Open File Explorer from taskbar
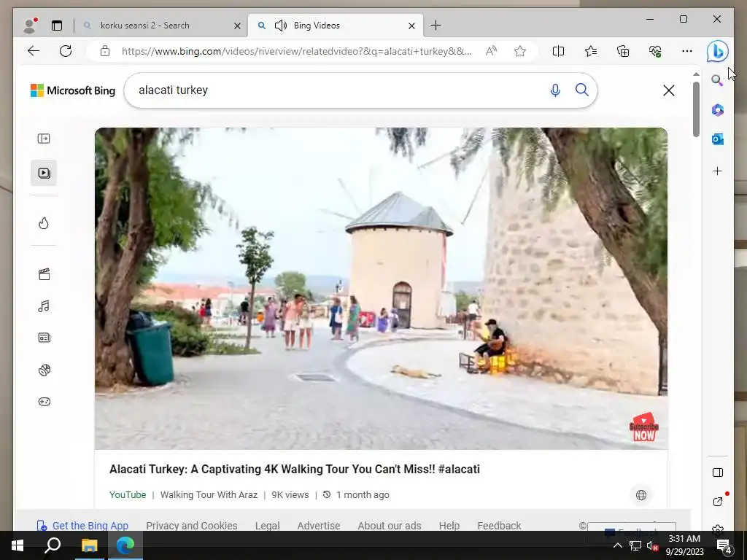 tap(89, 545)
